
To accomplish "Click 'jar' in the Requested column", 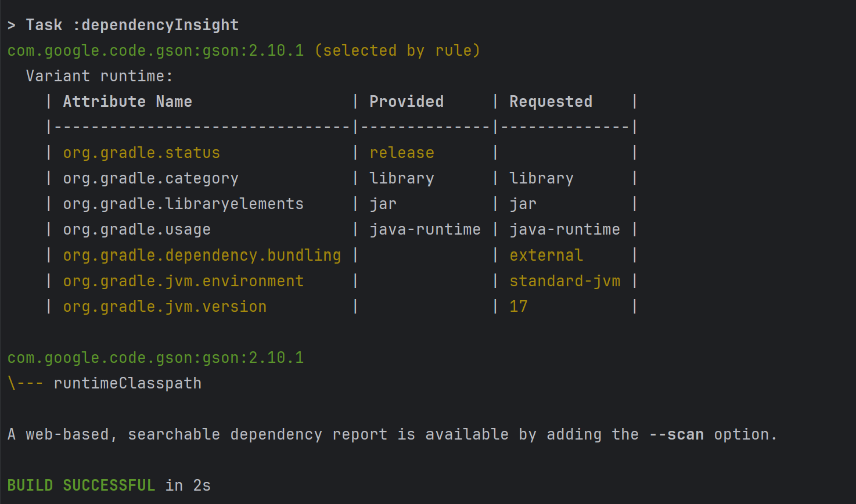I will [x=523, y=204].
